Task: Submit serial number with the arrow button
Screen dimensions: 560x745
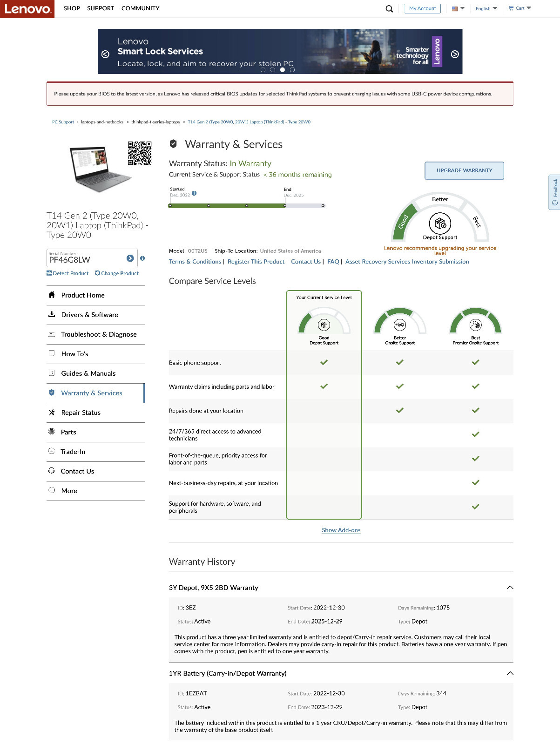Action: (x=130, y=258)
